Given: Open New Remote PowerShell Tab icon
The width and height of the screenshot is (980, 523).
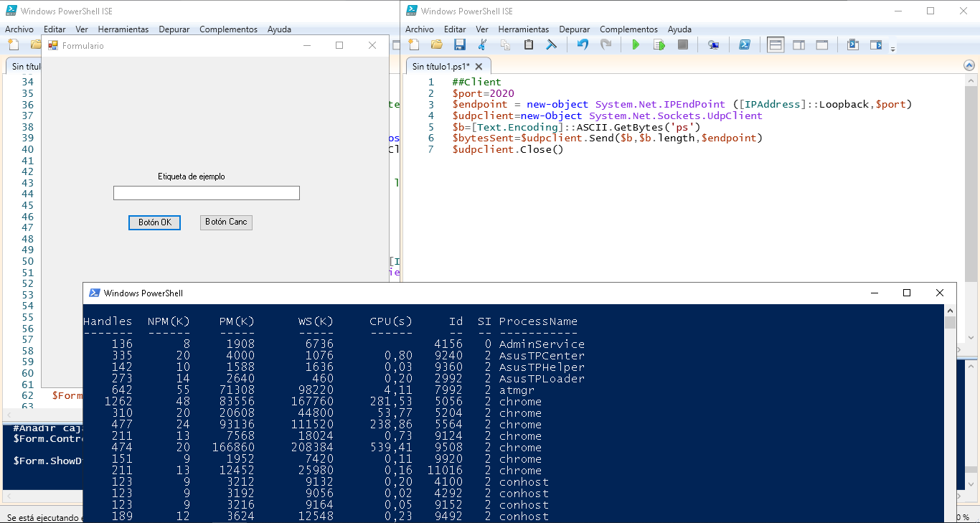Looking at the screenshot, I should pos(713,44).
